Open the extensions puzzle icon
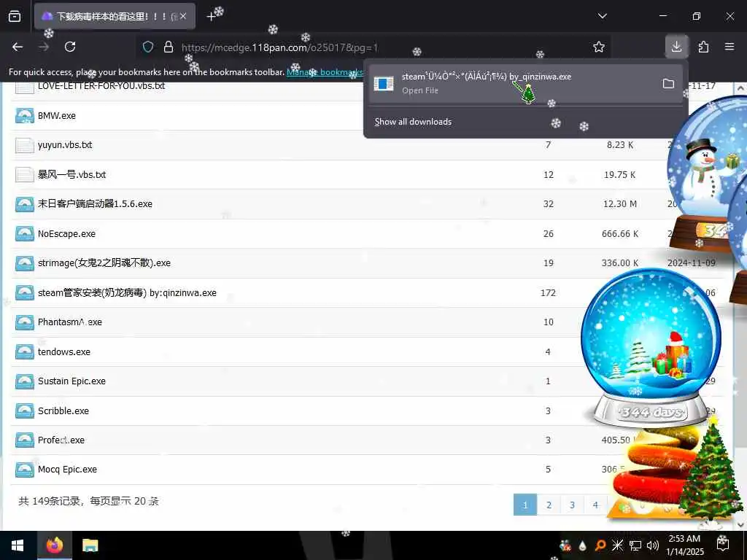 pyautogui.click(x=703, y=47)
